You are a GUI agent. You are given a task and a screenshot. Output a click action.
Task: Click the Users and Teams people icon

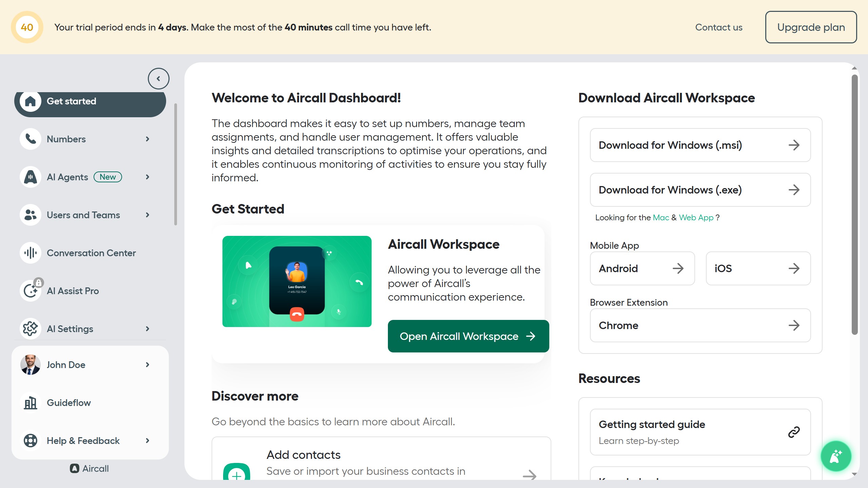point(31,215)
